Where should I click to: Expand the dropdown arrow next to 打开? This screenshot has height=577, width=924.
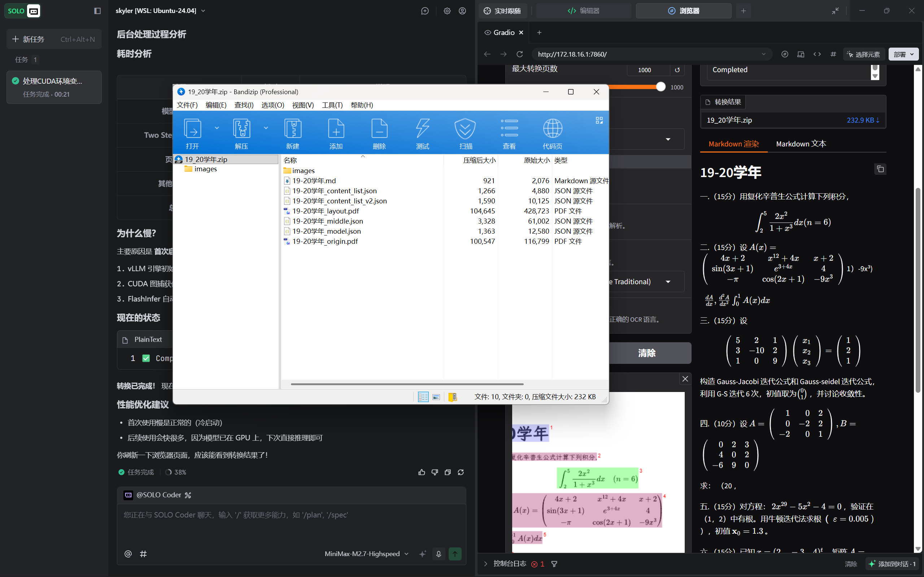tap(217, 128)
